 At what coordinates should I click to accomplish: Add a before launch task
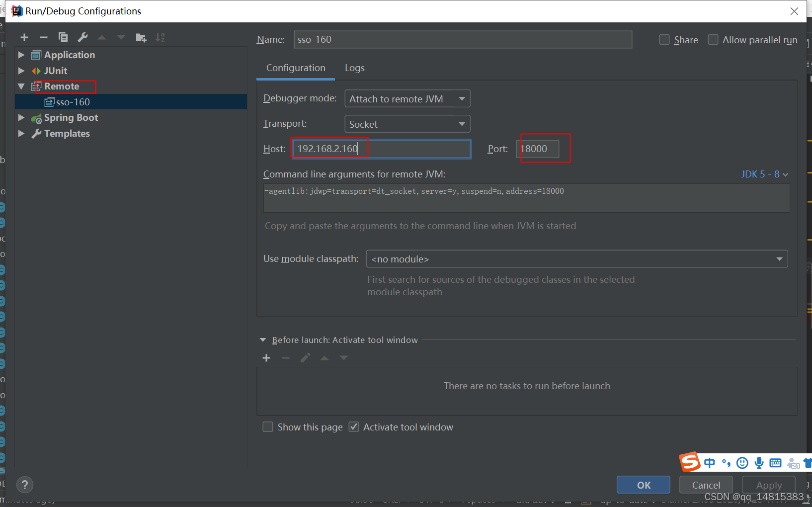(266, 358)
